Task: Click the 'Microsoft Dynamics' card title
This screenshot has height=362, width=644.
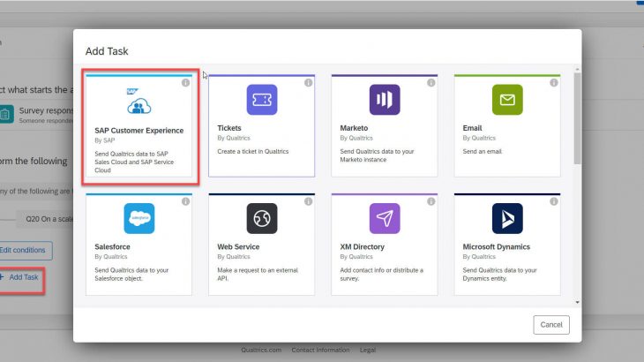Action: (x=496, y=246)
